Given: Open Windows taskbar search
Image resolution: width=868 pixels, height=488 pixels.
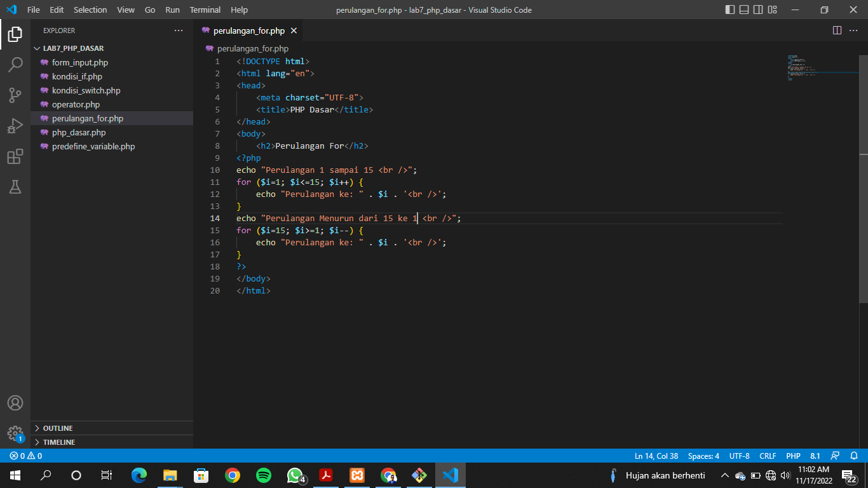Looking at the screenshot, I should (46, 475).
